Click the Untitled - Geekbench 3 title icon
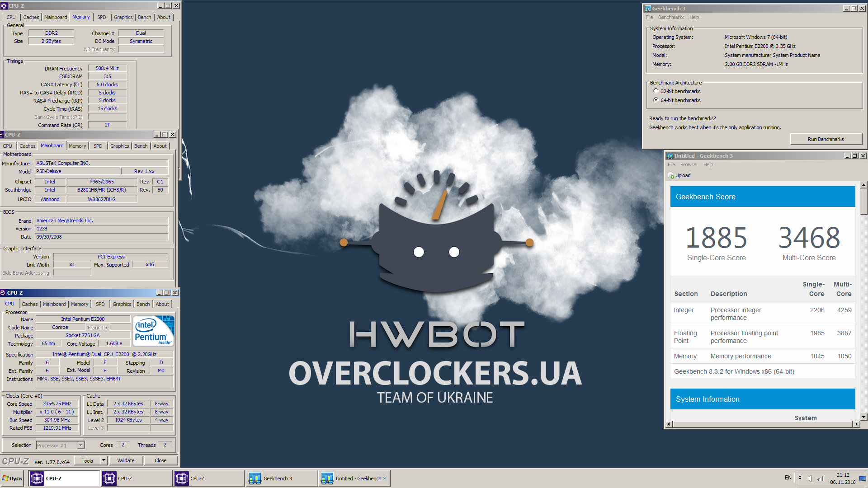The width and height of the screenshot is (868, 488). (x=670, y=156)
